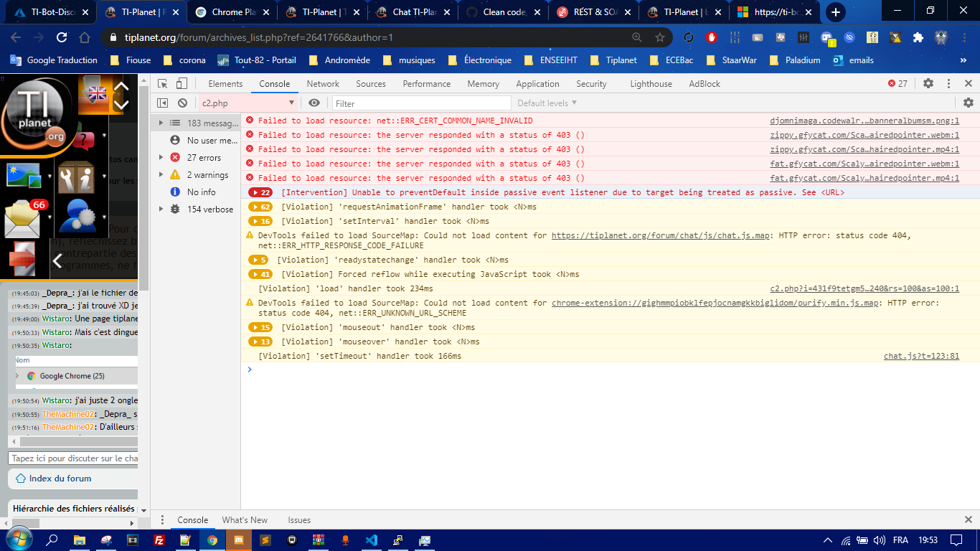Open the Default levels dropdown
The width and height of the screenshot is (980, 551).
click(x=547, y=103)
